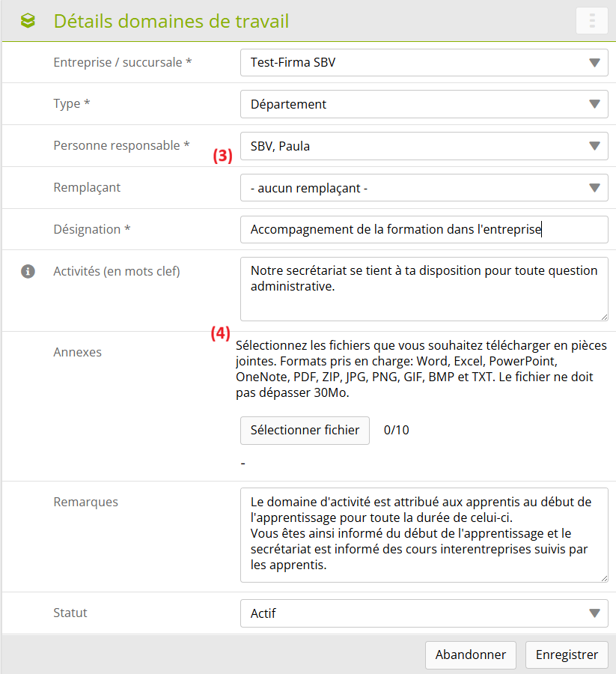Open the Entreprise / succursale dropdown
Image resolution: width=616 pixels, height=674 pixels.
[424, 62]
